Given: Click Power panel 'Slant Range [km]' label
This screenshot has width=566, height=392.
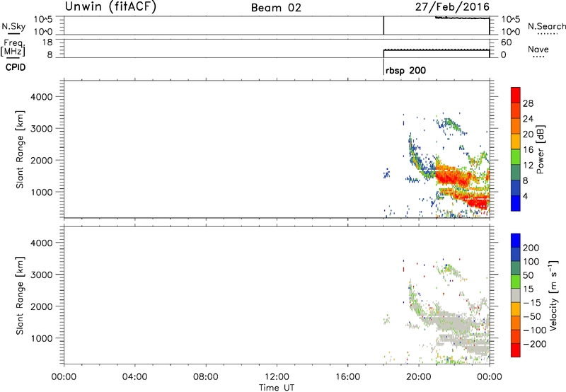Looking at the screenshot, I should pyautogui.click(x=20, y=149).
